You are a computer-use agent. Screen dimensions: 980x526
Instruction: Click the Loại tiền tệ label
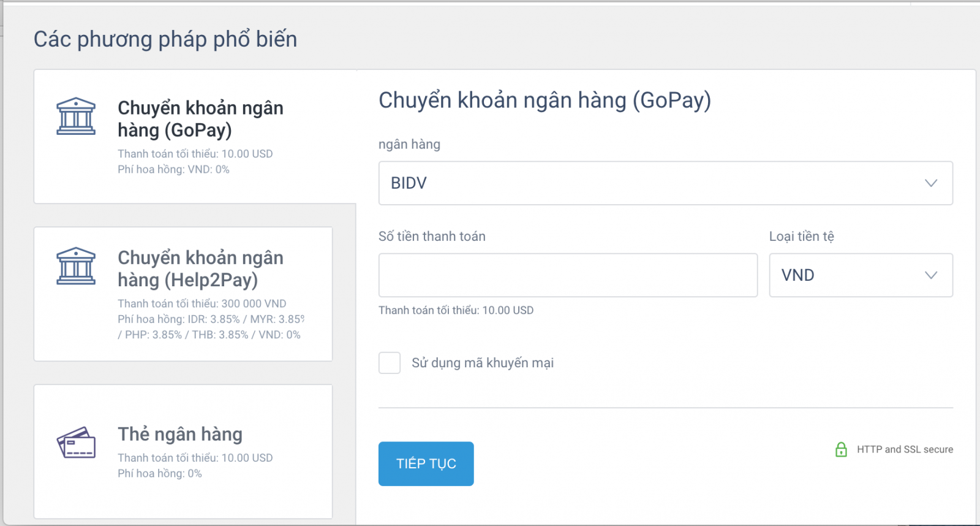(801, 237)
